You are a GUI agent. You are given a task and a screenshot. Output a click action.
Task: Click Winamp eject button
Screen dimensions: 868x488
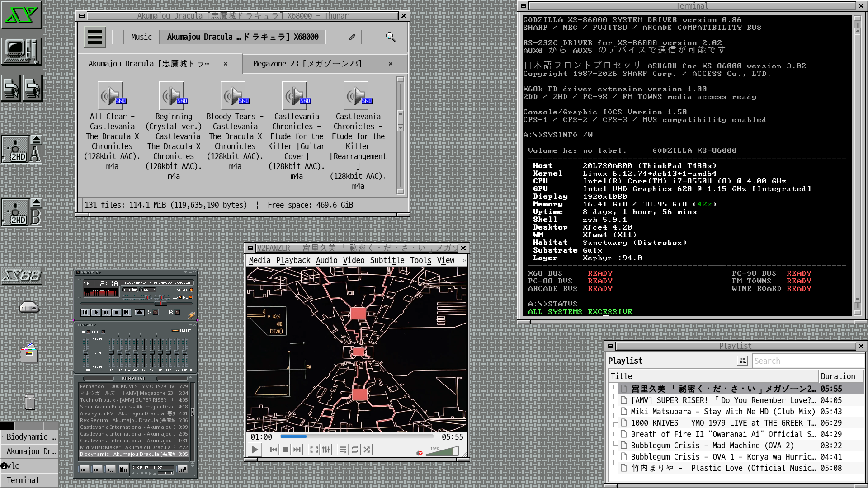click(x=140, y=312)
